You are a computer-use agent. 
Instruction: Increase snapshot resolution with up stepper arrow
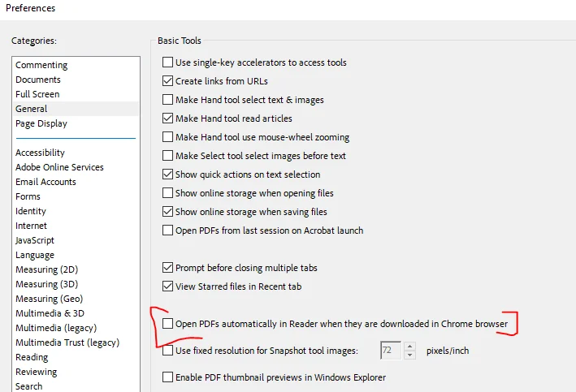[x=410, y=347]
